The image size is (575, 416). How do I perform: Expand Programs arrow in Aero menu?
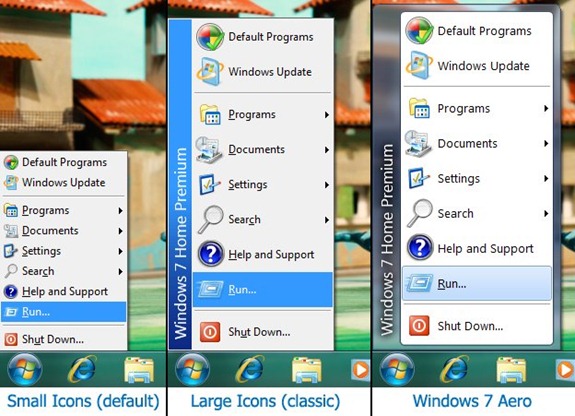tap(546, 108)
